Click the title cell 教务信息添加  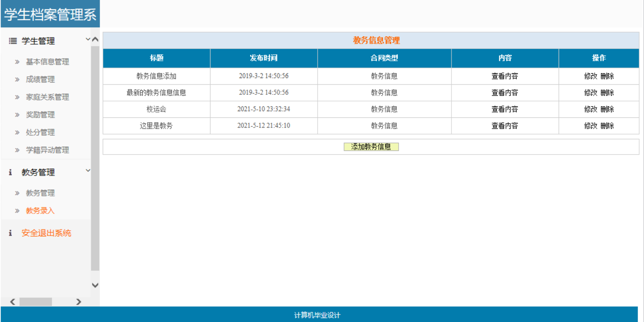pyautogui.click(x=156, y=76)
